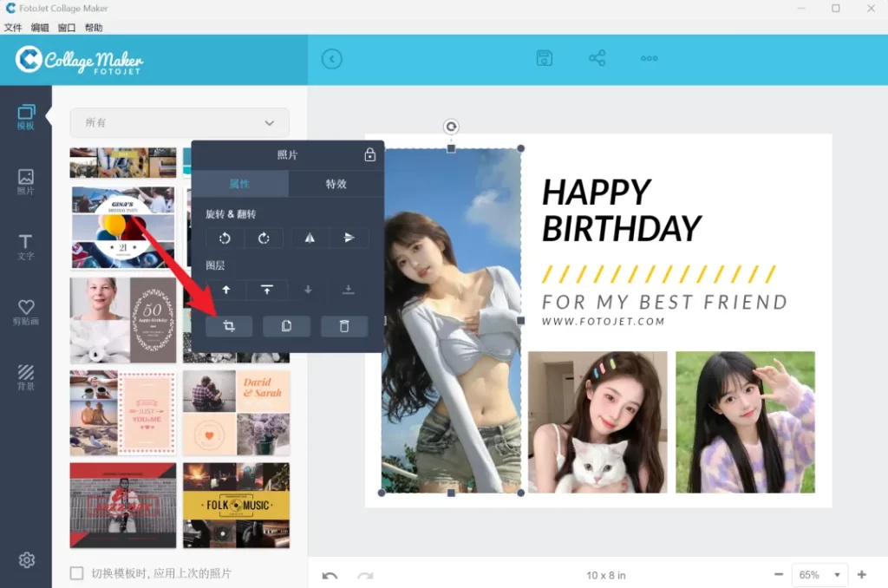Viewport: 888px width, 588px height.
Task: Select the Folk Music template thumbnail
Action: [236, 505]
